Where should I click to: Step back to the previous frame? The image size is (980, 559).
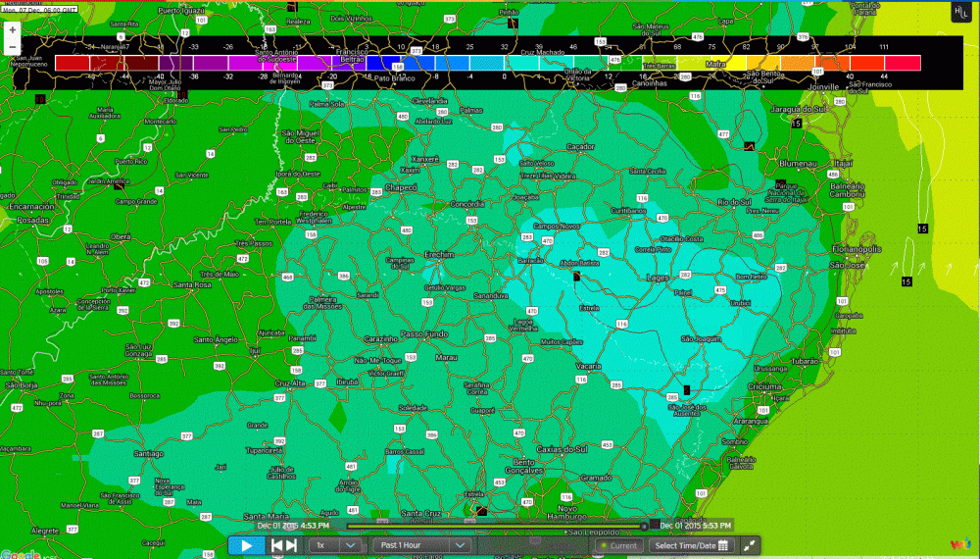tap(277, 545)
